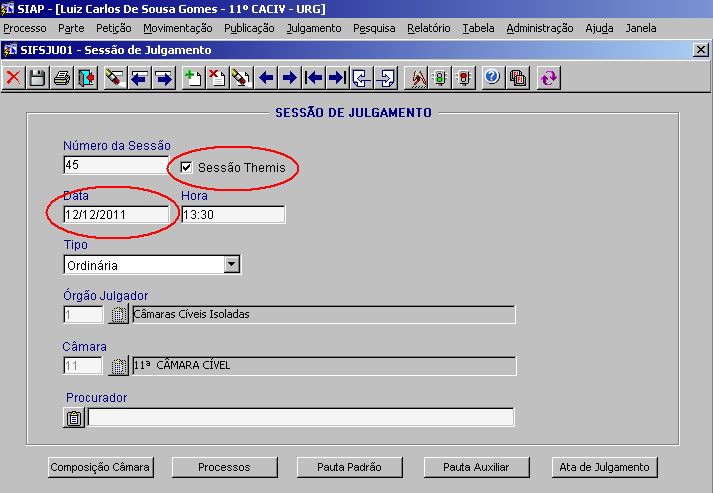Screen dimensions: 713x493
Task: Click the Pauta Auxiliar button
Action: tap(476, 467)
